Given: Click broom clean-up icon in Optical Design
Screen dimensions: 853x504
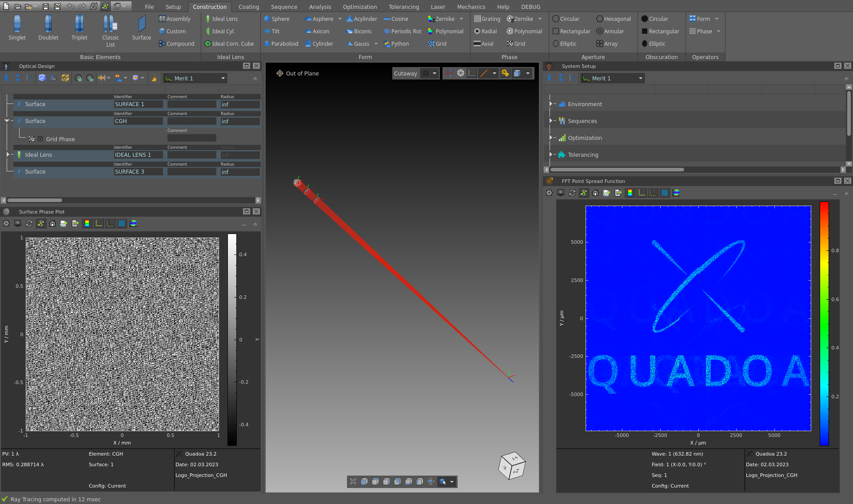Looking at the screenshot, I should [x=154, y=78].
